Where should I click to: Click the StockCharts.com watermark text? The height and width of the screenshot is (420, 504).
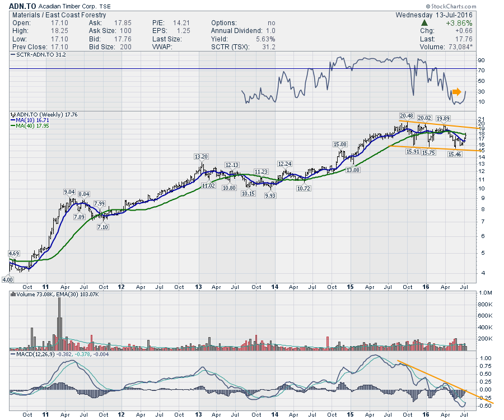click(x=451, y=6)
